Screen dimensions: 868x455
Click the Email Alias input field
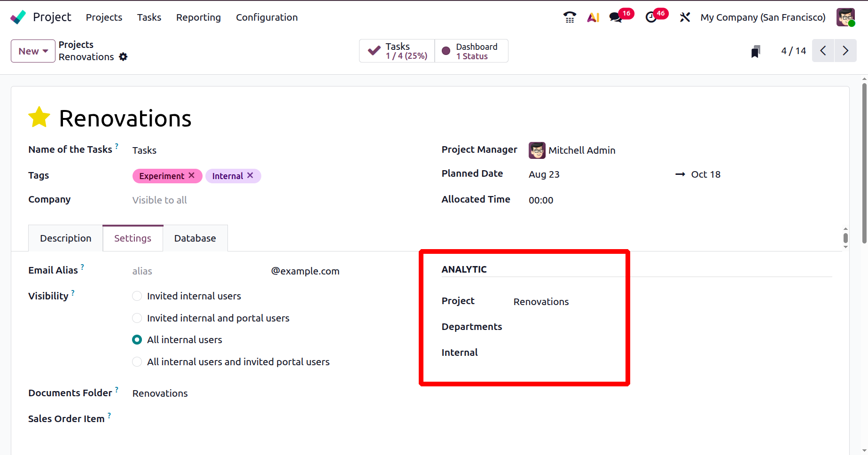pos(197,271)
